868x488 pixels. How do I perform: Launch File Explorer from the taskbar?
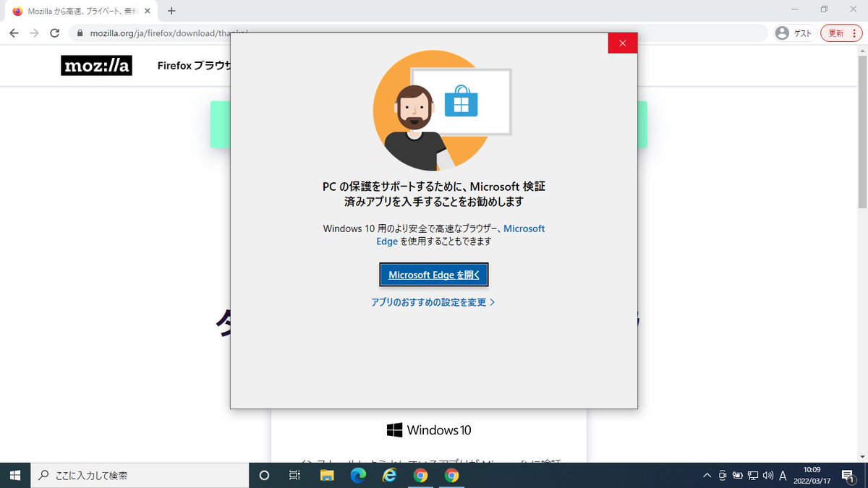click(x=327, y=475)
